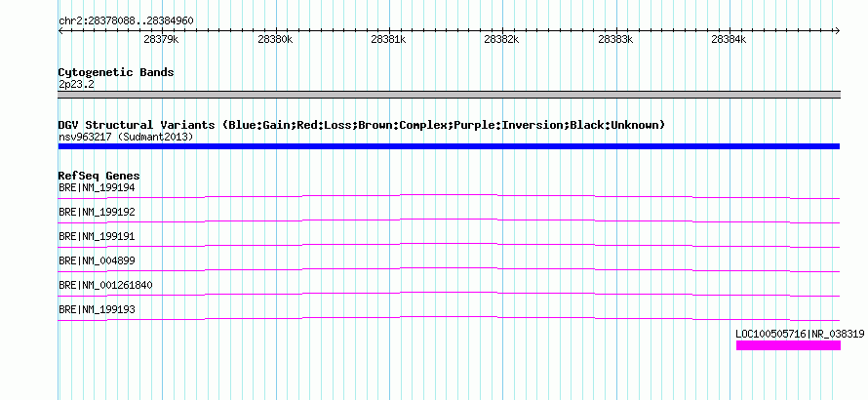The height and width of the screenshot is (400, 868).
Task: Click the blue nsv963217 structural variant bar
Action: (449, 146)
